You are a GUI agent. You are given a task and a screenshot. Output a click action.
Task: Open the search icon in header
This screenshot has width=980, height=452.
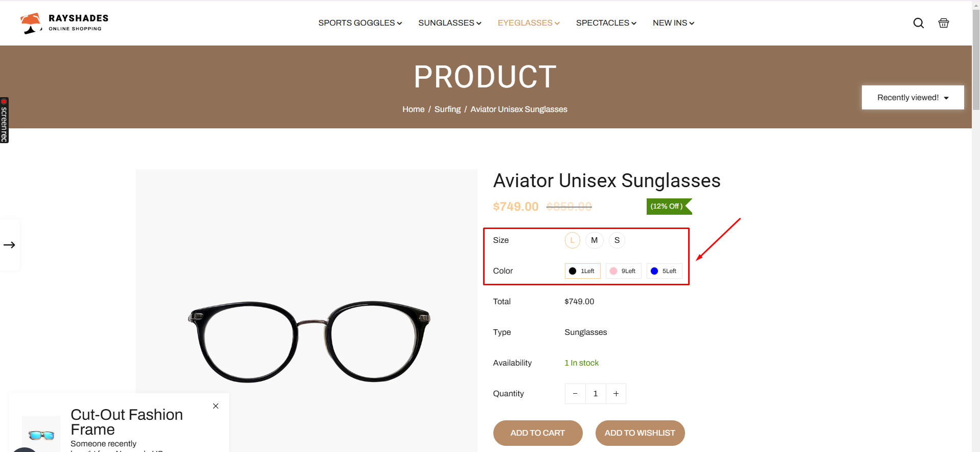918,23
